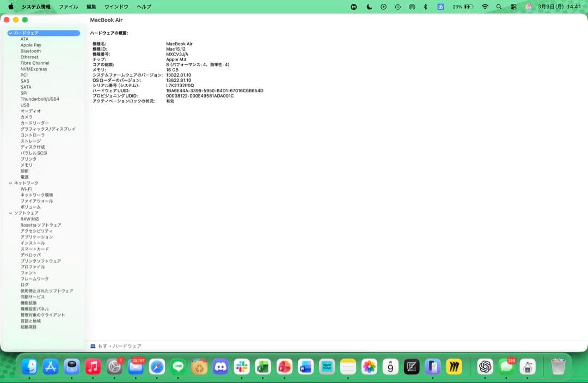Click the Focus moon icon in the menu bar

pyautogui.click(x=369, y=7)
